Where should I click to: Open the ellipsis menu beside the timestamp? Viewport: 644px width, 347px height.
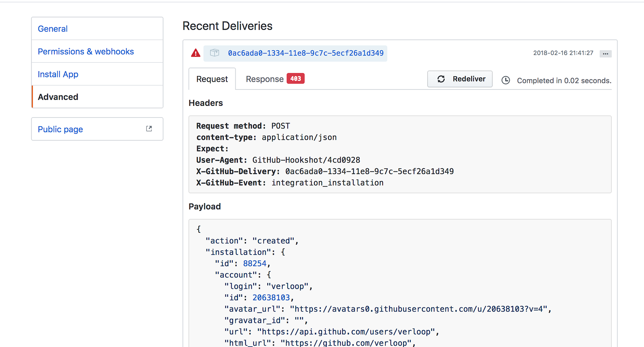click(x=605, y=53)
